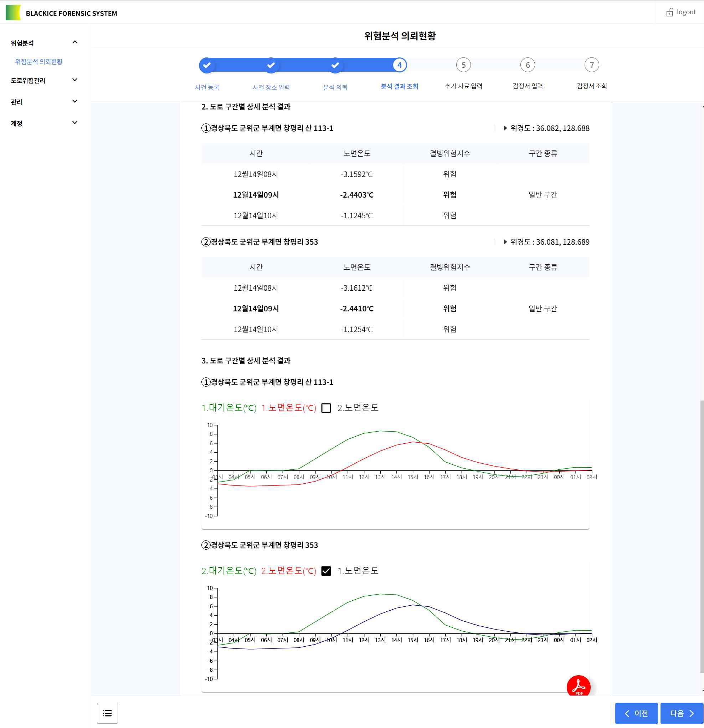This screenshot has width=704, height=728.
Task: Expand the 도로위험관리 sidebar section
Action: tap(74, 80)
